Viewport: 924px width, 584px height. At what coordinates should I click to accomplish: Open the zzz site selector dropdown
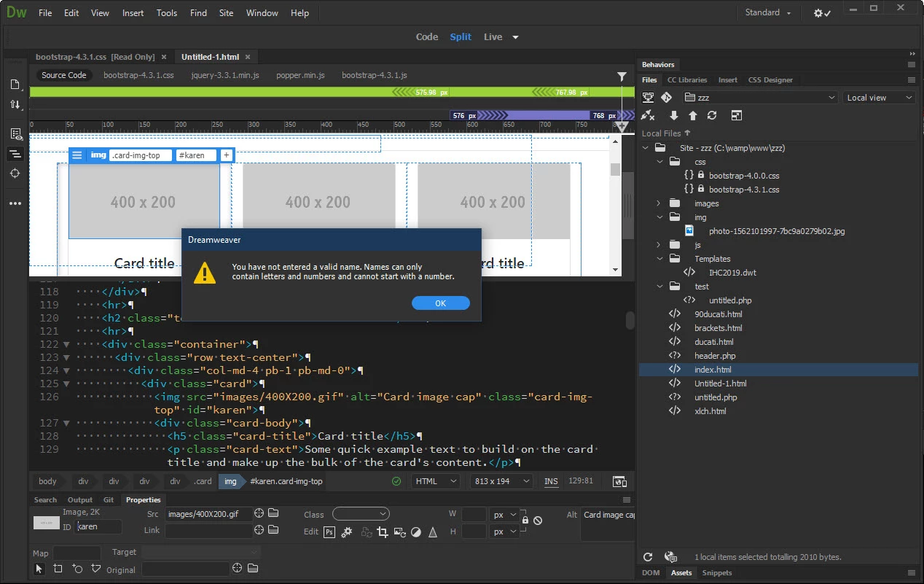761,97
